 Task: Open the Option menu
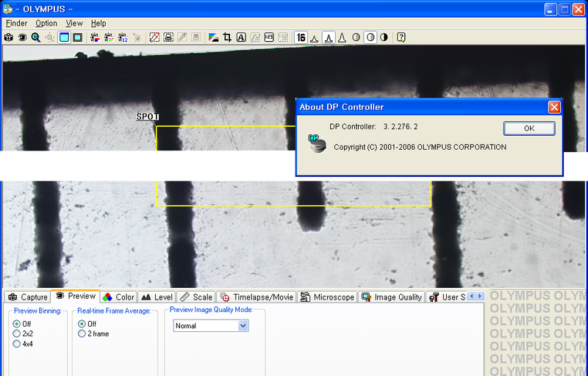coord(46,23)
